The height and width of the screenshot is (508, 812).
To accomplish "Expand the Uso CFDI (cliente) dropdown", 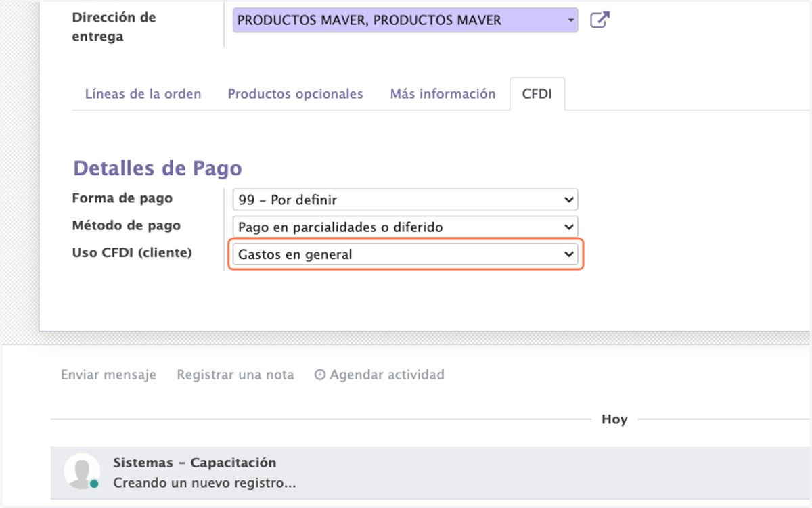I will tap(405, 254).
